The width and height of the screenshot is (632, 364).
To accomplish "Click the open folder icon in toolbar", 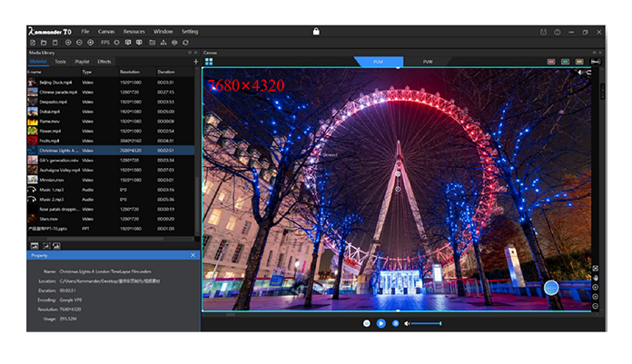I will pyautogui.click(x=44, y=42).
